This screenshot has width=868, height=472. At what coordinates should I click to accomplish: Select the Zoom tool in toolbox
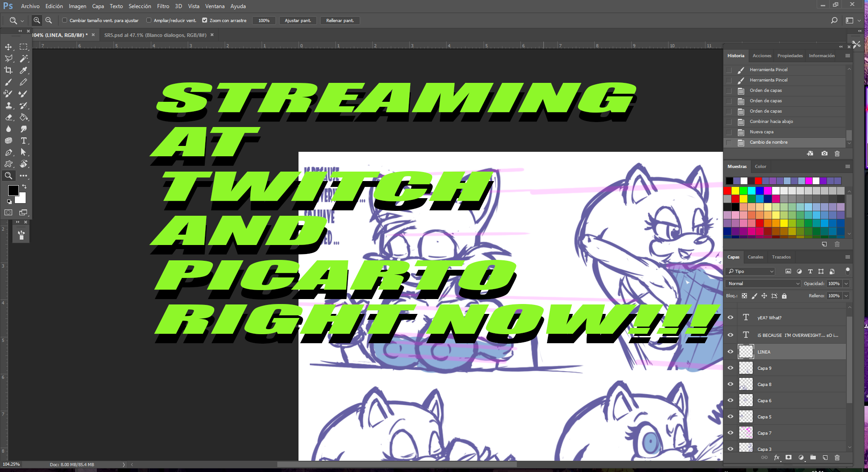click(9, 176)
